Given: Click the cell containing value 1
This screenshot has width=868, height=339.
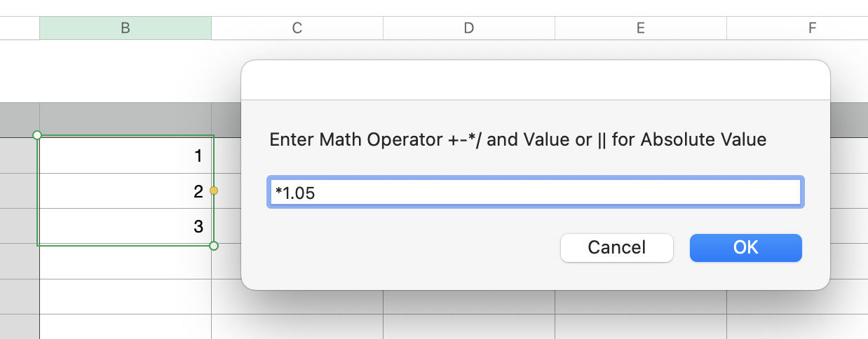Looking at the screenshot, I should click(126, 155).
